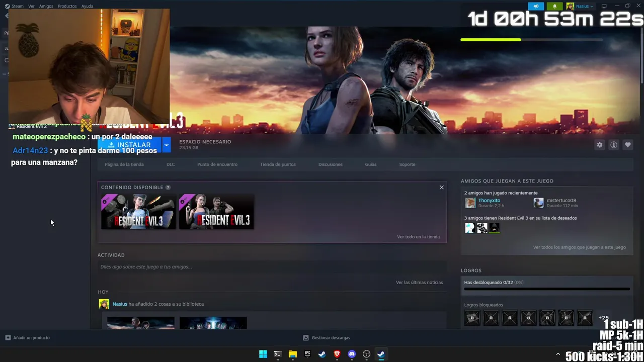The width and height of the screenshot is (644, 362).
Task: Open Brave browser in taskbar
Action: (337, 354)
